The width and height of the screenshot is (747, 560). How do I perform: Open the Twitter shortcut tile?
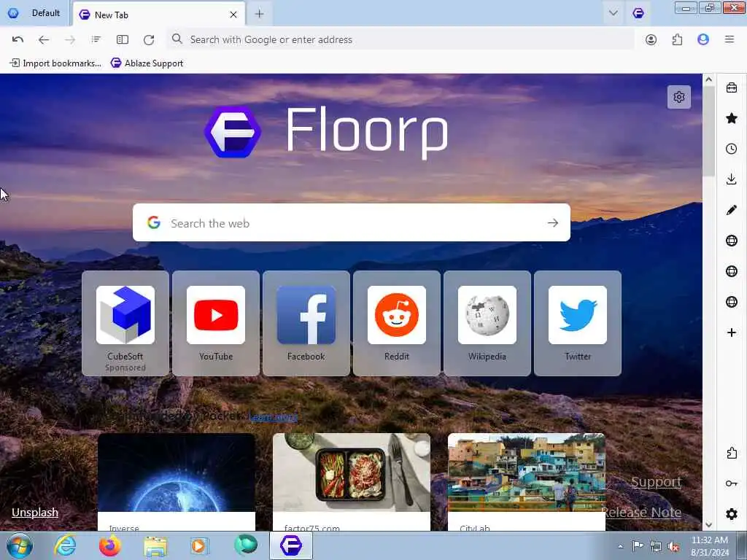click(578, 323)
